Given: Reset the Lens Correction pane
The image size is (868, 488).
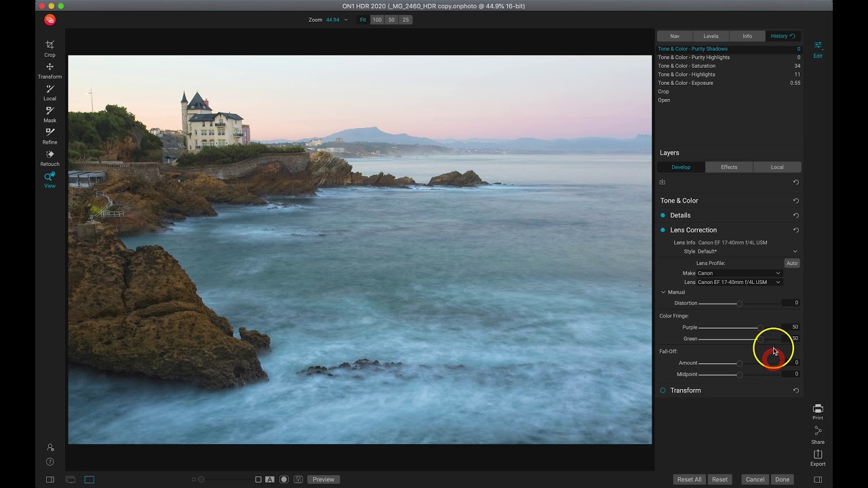Looking at the screenshot, I should (x=796, y=230).
